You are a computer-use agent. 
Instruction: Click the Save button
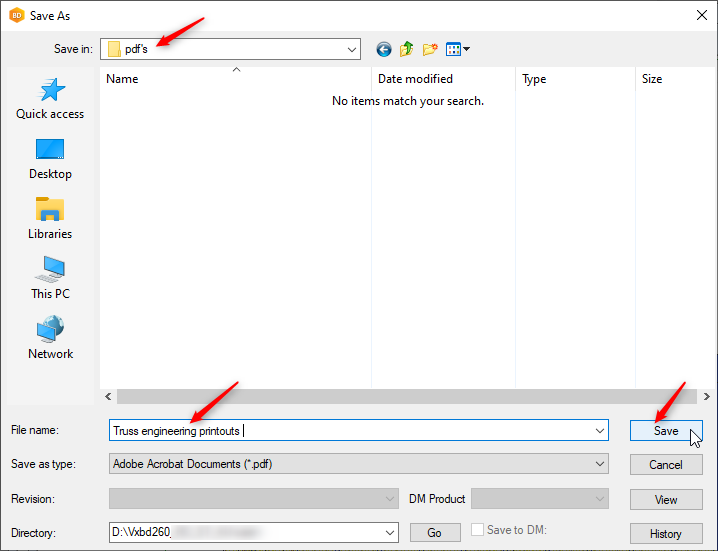[666, 431]
